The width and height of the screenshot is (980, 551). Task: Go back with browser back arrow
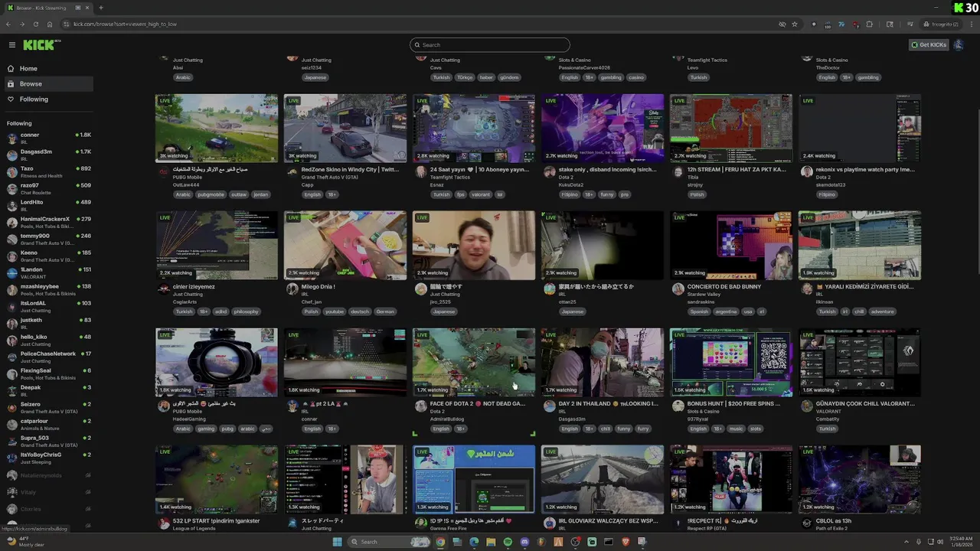tap(8, 24)
